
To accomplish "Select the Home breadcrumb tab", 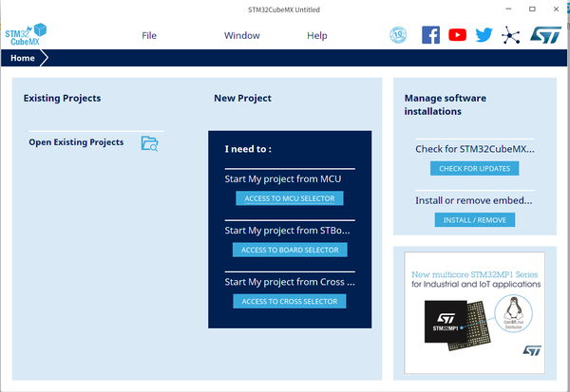I will 23,58.
